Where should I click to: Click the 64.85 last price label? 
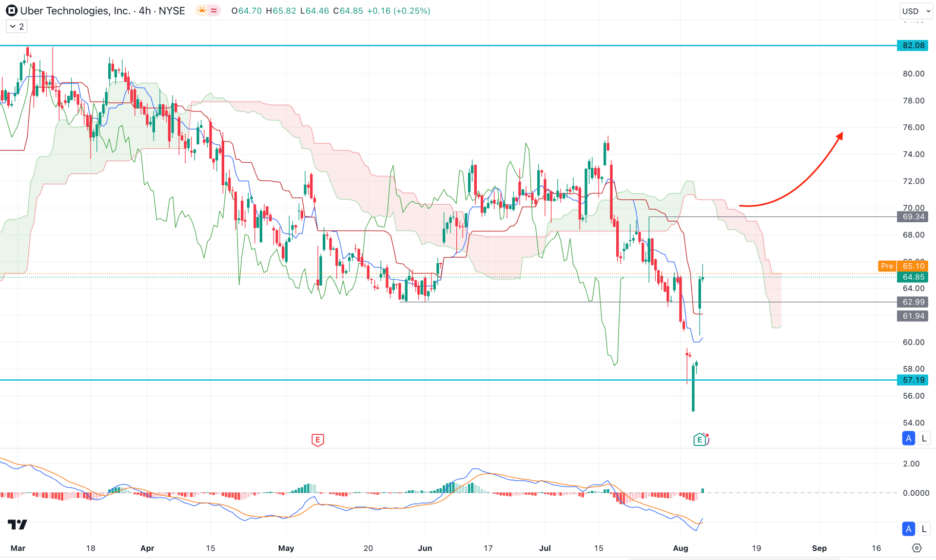[913, 277]
